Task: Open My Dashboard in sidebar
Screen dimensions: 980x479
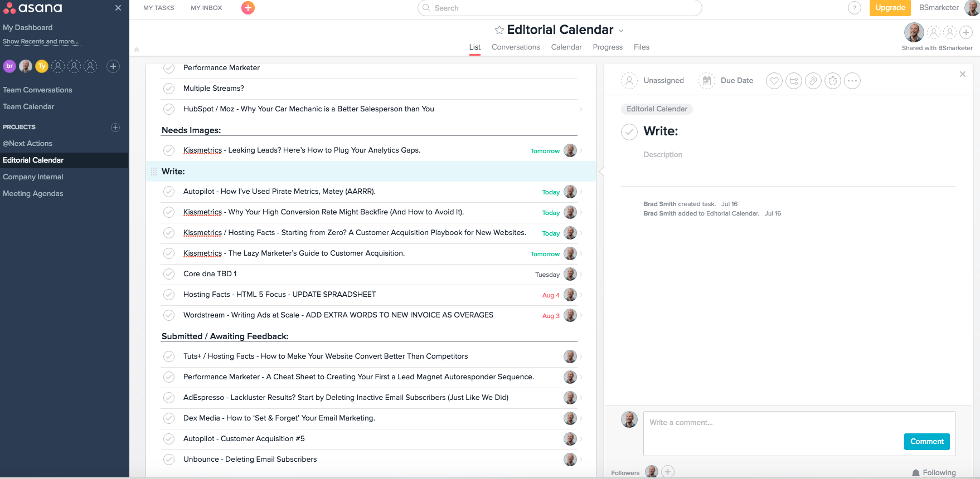Action: (27, 28)
